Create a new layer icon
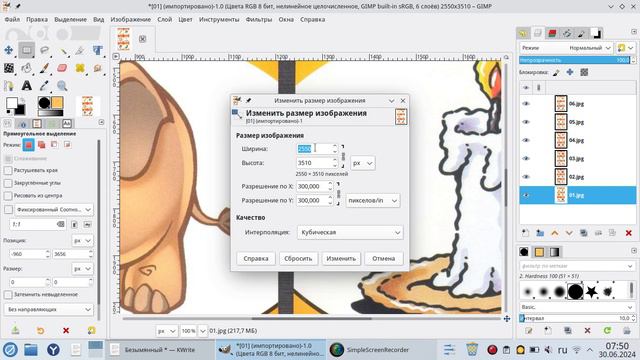 pos(526,233)
